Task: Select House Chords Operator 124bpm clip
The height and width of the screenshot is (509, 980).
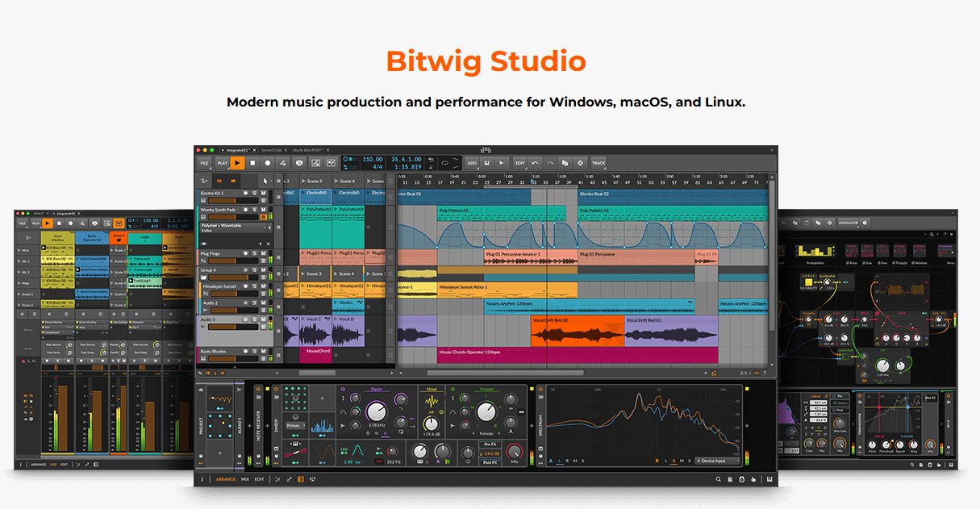Action: click(578, 356)
